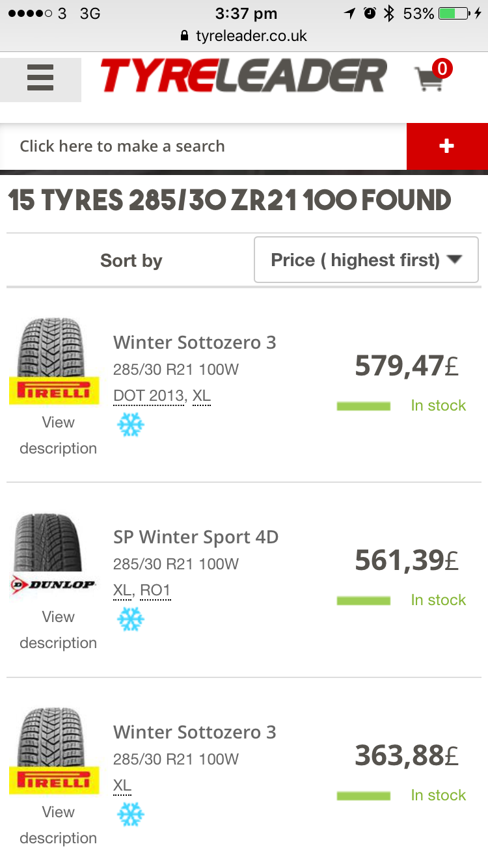This screenshot has height=868, width=488.
Task: Open the shopping cart icon
Action: [x=431, y=78]
